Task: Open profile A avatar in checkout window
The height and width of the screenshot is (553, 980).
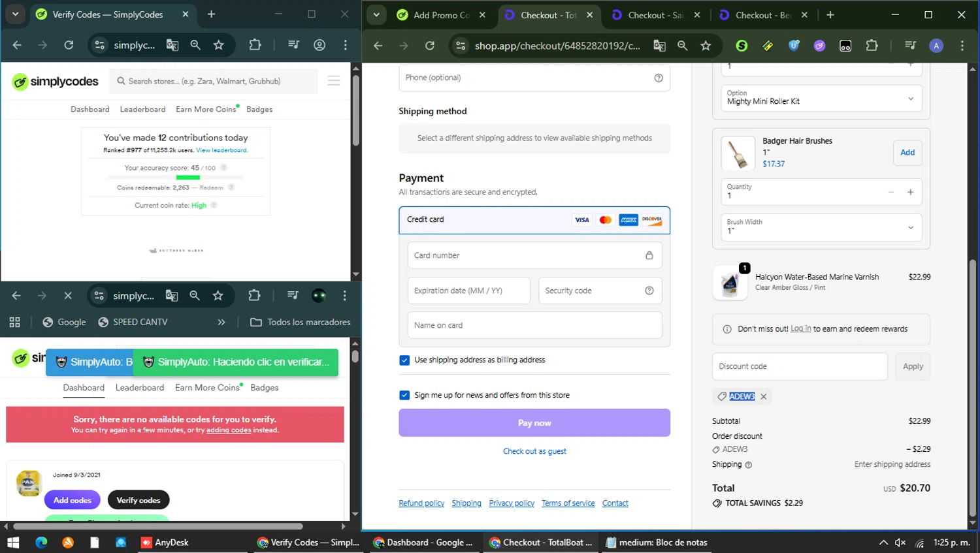Action: point(936,46)
